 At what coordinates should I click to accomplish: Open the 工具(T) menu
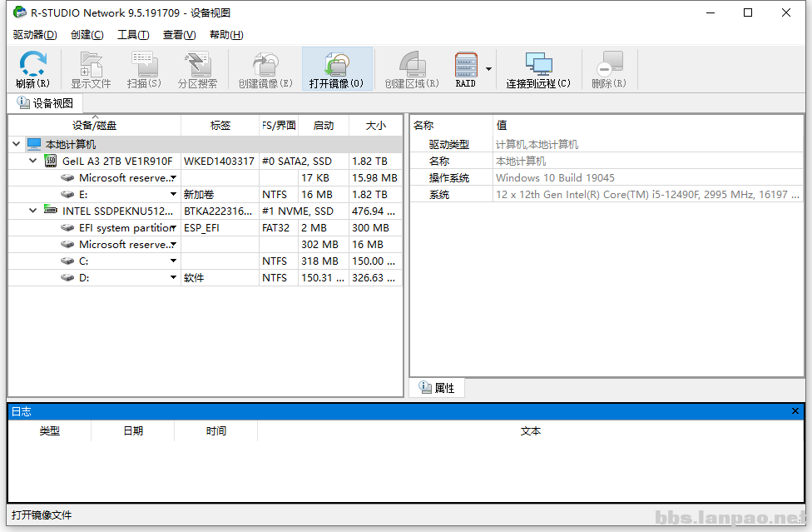(133, 34)
